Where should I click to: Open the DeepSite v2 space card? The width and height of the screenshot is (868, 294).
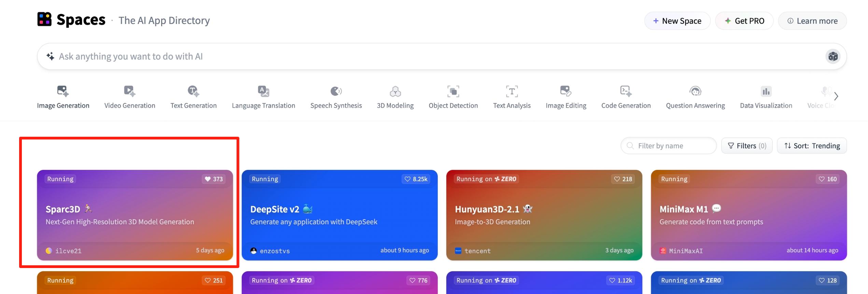coord(339,215)
